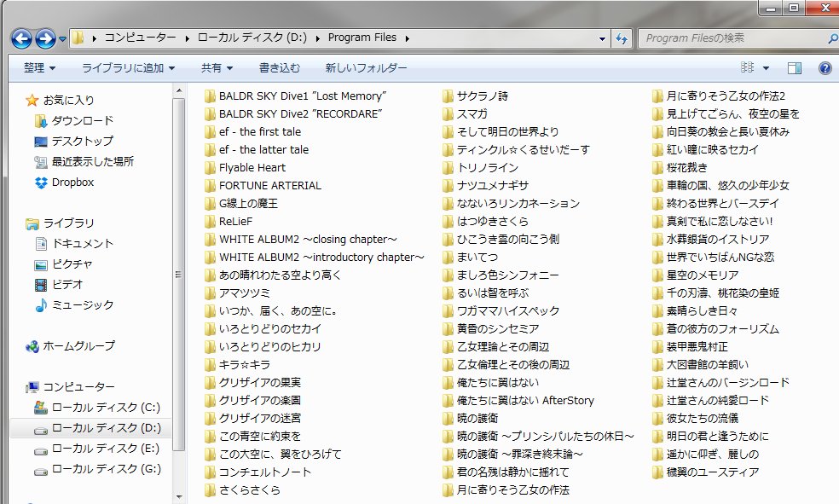Screen dimensions: 839x504
Task: Select ローカル ディスク (D:) breadcrumb segment
Action: tap(252, 38)
